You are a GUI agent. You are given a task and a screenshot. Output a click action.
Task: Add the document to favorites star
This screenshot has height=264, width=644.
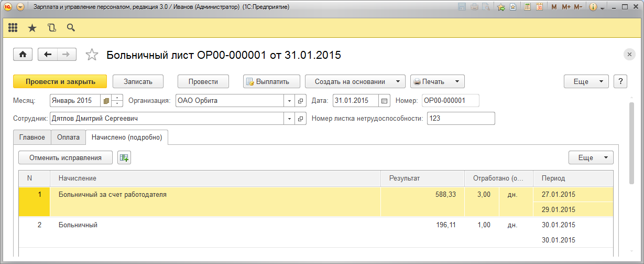(x=92, y=55)
